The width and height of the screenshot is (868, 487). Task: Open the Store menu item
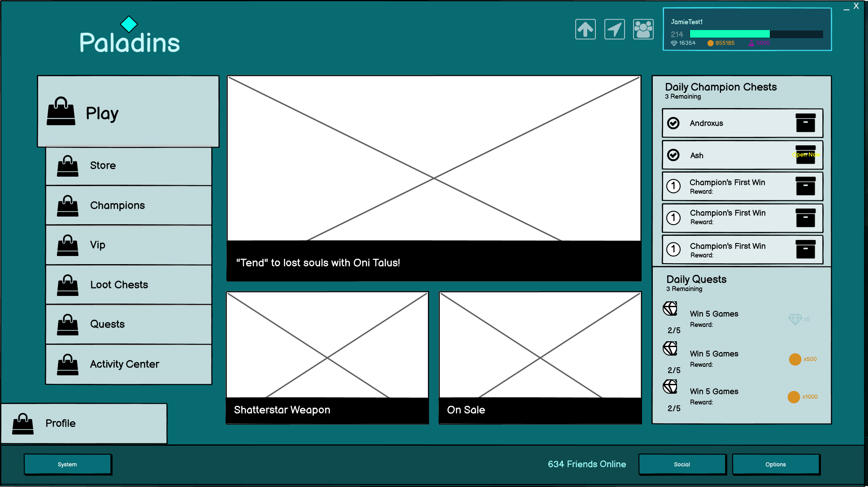(x=128, y=165)
